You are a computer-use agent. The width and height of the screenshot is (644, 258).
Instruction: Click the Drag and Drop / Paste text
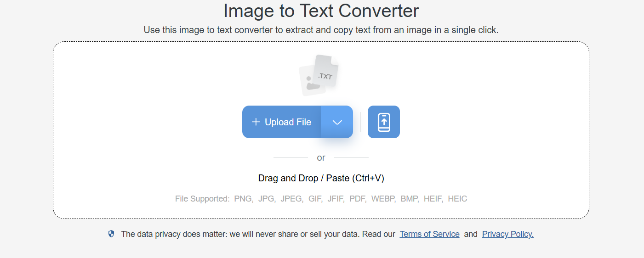(x=321, y=178)
